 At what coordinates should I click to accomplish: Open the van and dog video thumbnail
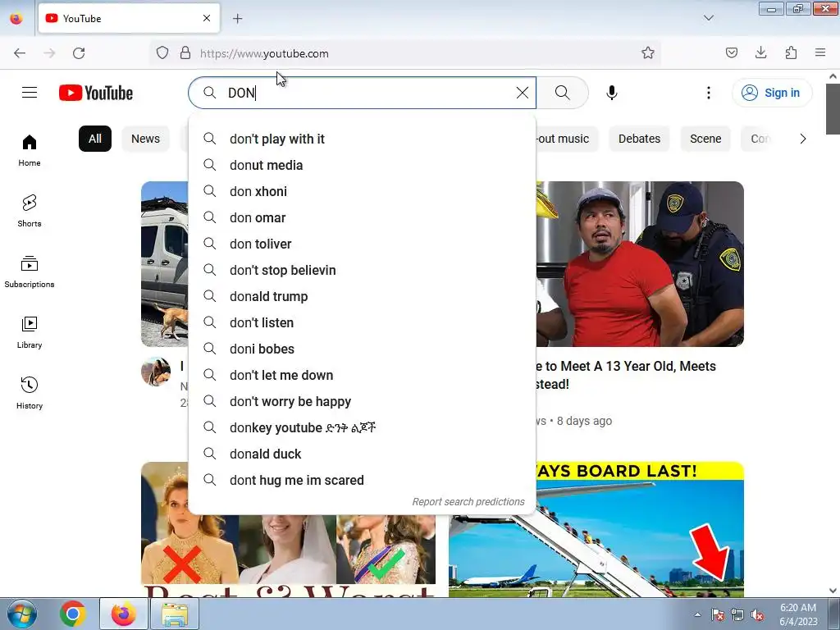[164, 264]
